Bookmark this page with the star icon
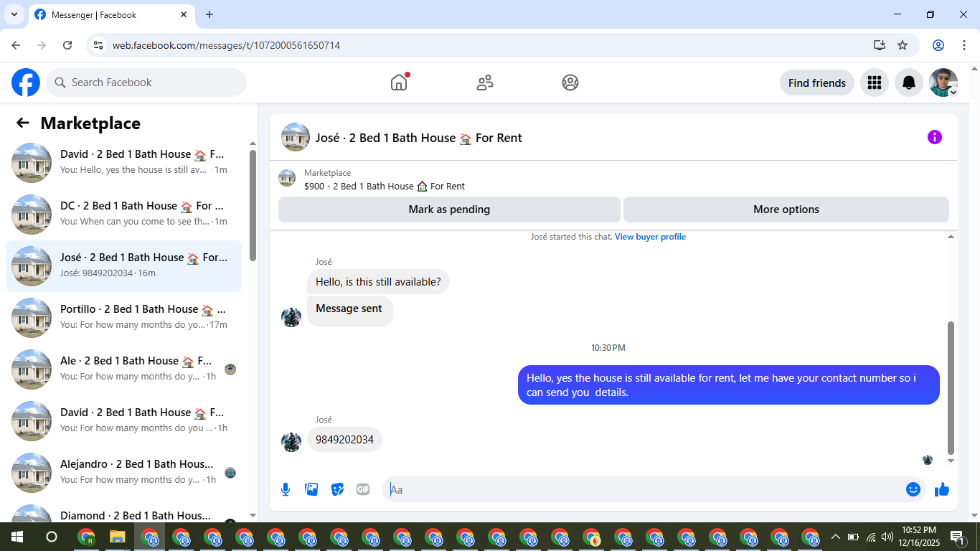980x551 pixels. [903, 45]
